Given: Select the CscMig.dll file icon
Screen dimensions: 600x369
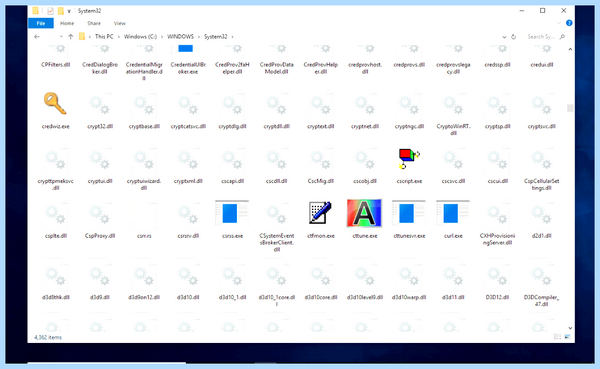Looking at the screenshot, I should point(320,160).
